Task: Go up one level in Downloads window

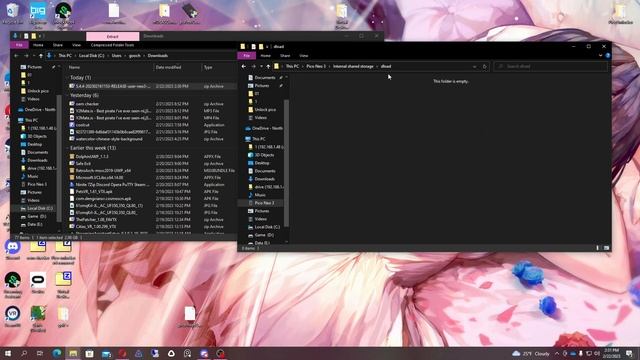Action: [x=41, y=56]
